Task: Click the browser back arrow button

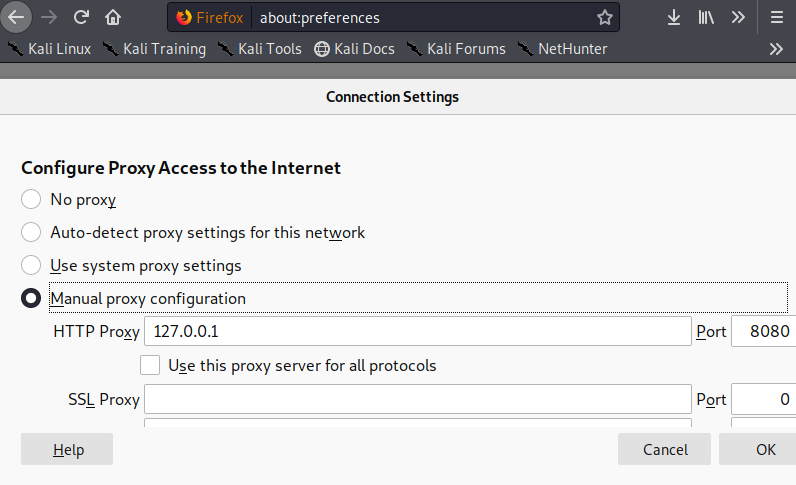Action: 18,17
